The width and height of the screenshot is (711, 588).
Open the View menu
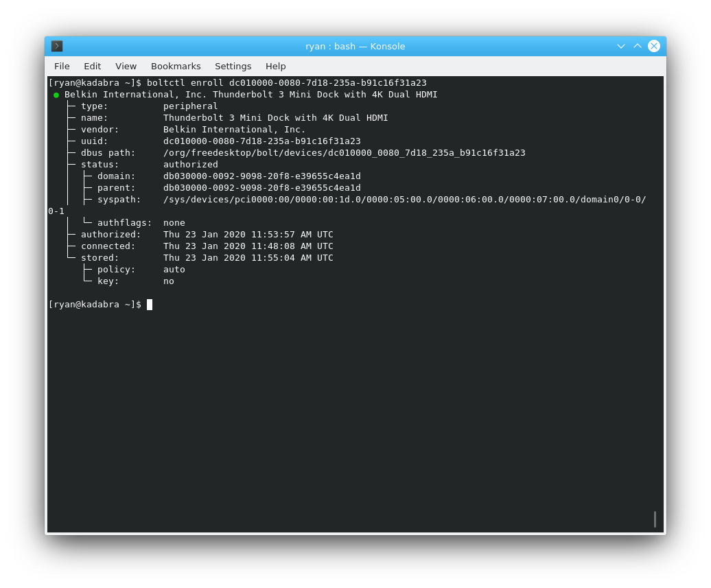click(126, 66)
